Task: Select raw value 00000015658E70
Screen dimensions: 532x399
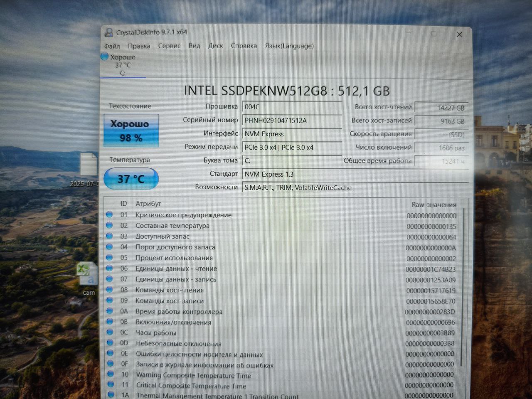Action: tap(431, 301)
